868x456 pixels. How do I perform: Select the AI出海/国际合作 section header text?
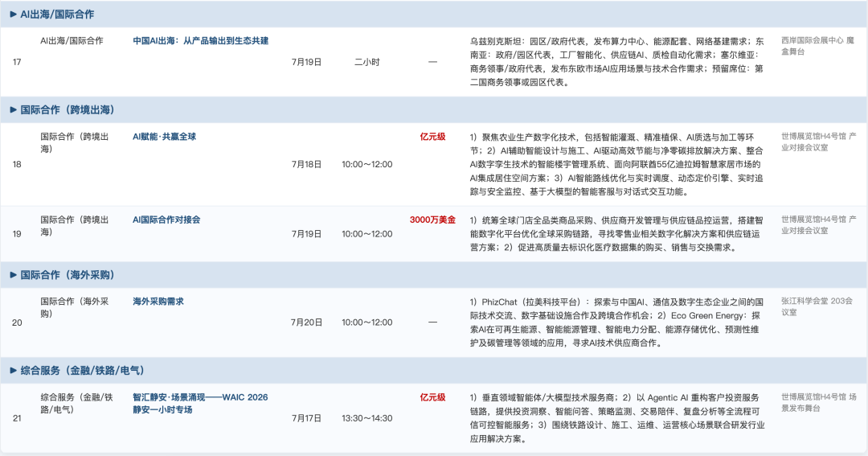click(x=57, y=14)
